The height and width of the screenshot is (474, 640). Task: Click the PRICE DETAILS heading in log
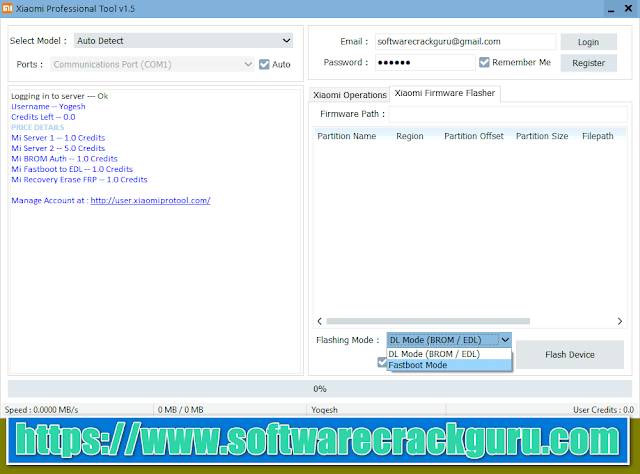38,127
